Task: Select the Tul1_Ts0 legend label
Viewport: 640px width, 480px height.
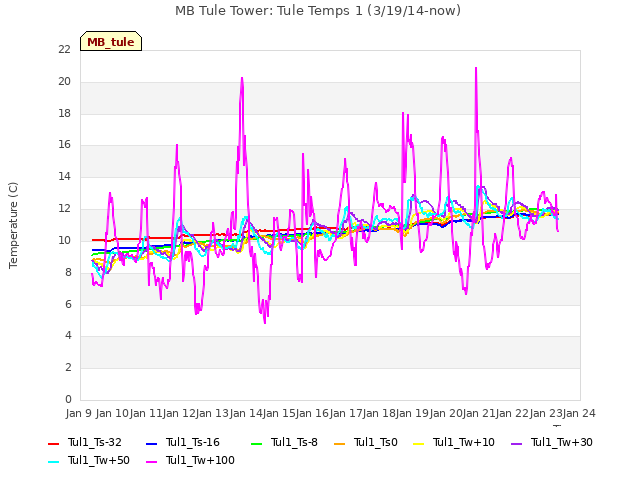Action: tap(376, 442)
